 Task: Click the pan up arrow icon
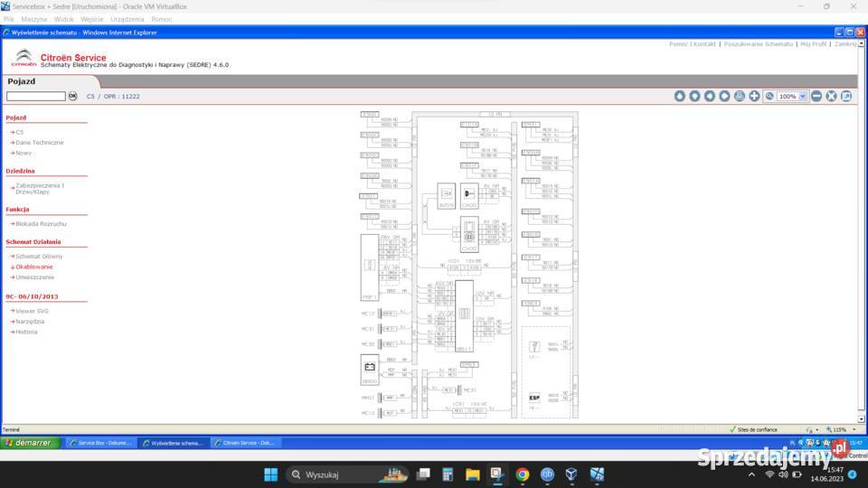click(680, 96)
